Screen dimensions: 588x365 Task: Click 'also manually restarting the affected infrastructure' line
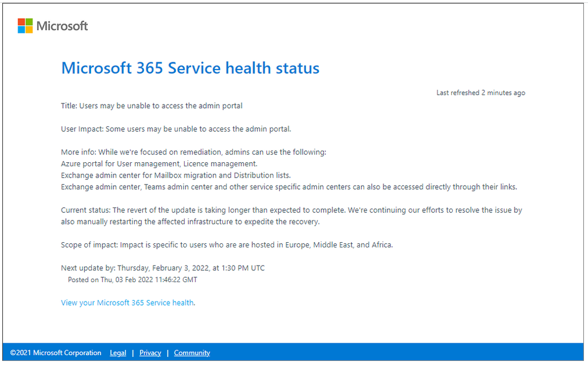tap(190, 222)
